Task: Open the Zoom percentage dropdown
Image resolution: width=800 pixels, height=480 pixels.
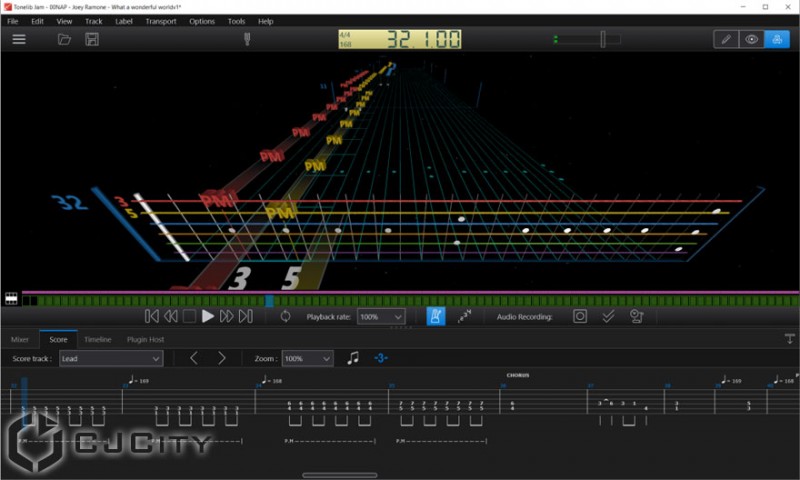Action: [x=306, y=358]
